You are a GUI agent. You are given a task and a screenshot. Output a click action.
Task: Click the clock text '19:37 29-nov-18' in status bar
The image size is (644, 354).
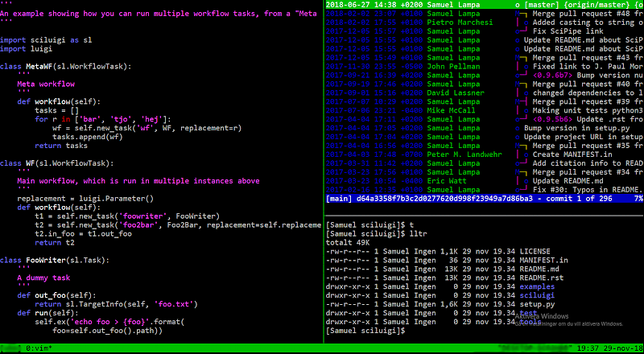coord(609,348)
